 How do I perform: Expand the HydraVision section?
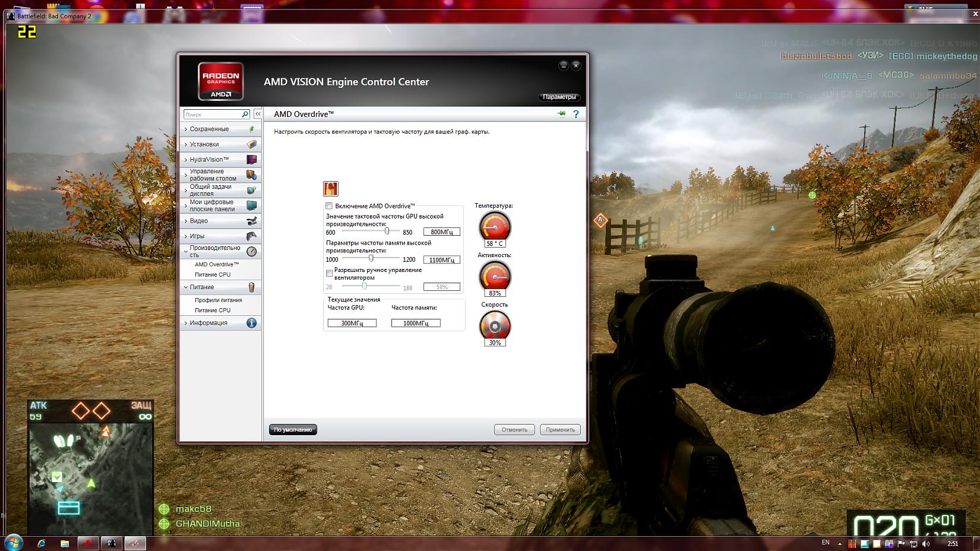tap(186, 160)
